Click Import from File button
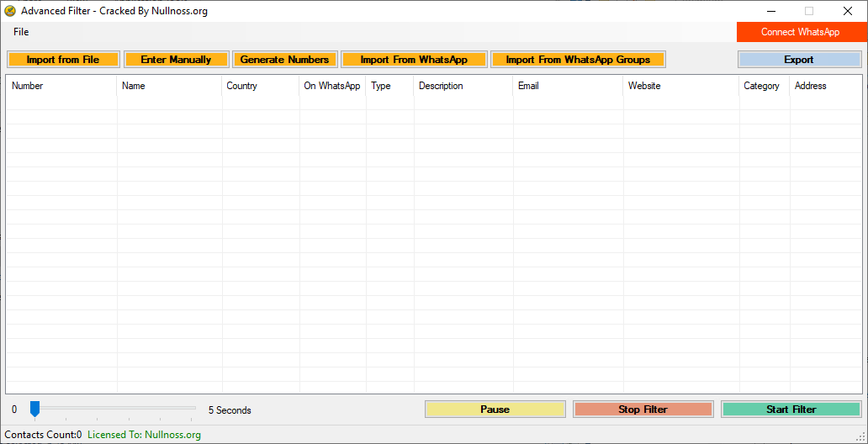The height and width of the screenshot is (444, 868). tap(63, 59)
